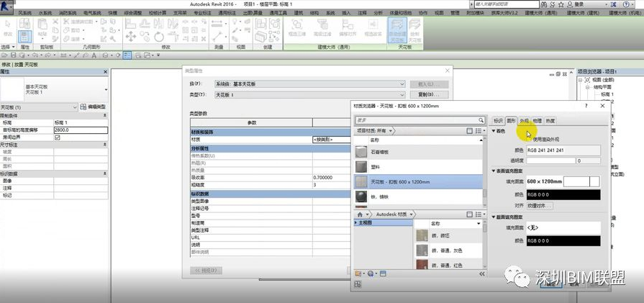644x303 pixels.
Task: Click the 选择 select dropdown under ribbon
Action: point(8,48)
